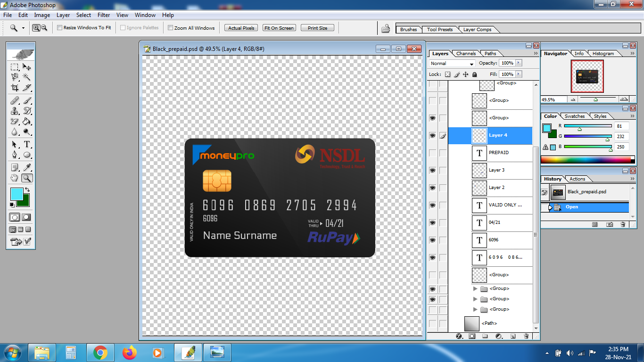Select the Move tool

click(27, 67)
